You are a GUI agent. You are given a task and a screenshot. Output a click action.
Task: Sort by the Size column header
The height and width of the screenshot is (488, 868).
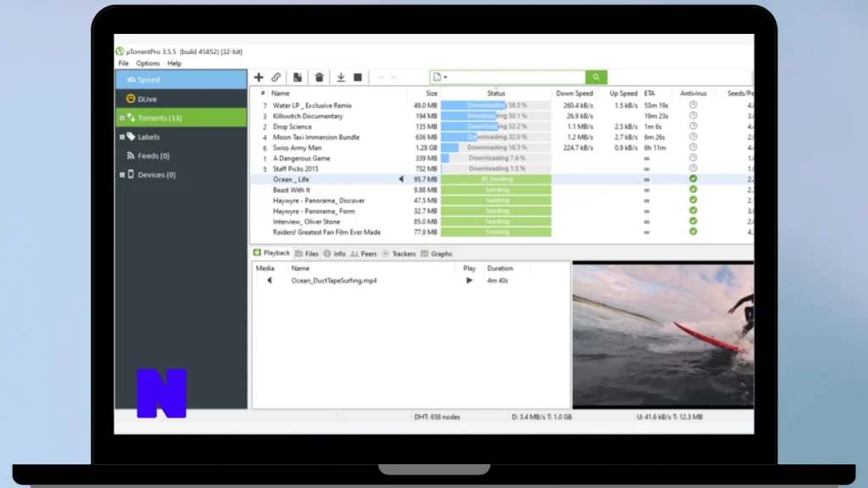(x=431, y=93)
